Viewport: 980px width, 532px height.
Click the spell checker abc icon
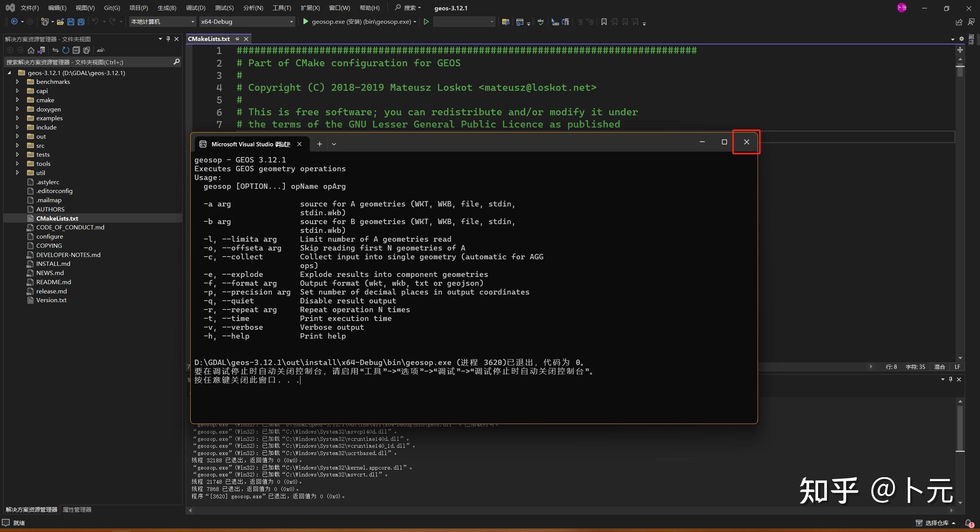click(541, 22)
